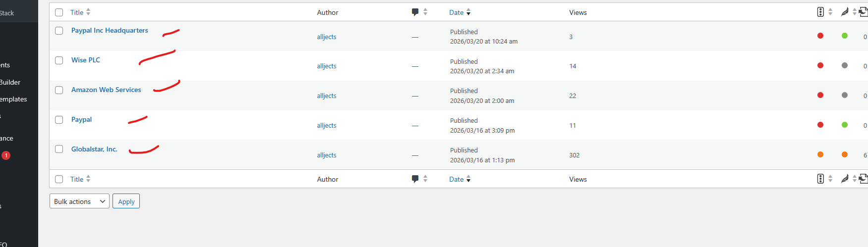The height and width of the screenshot is (247, 868).
Task: Open the Globalstar, Inc. post link
Action: [94, 149]
